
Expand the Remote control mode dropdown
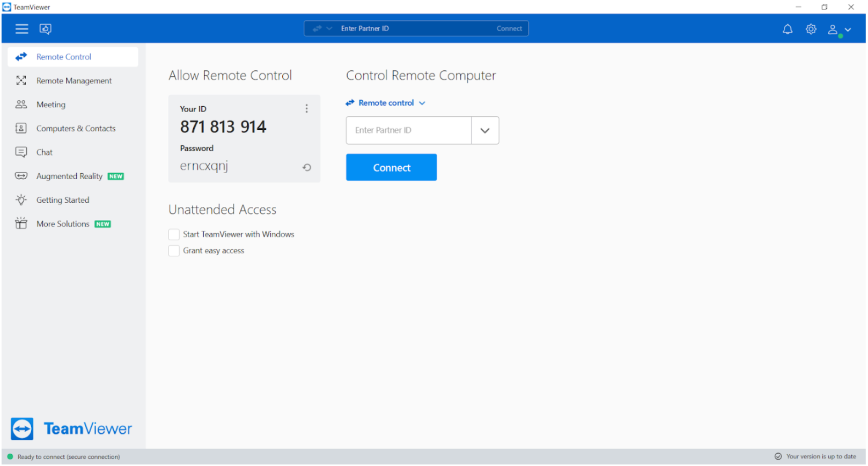point(386,103)
